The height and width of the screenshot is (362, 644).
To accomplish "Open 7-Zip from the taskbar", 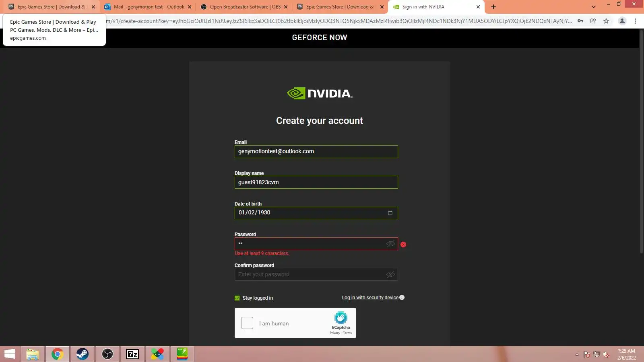I will [132, 354].
